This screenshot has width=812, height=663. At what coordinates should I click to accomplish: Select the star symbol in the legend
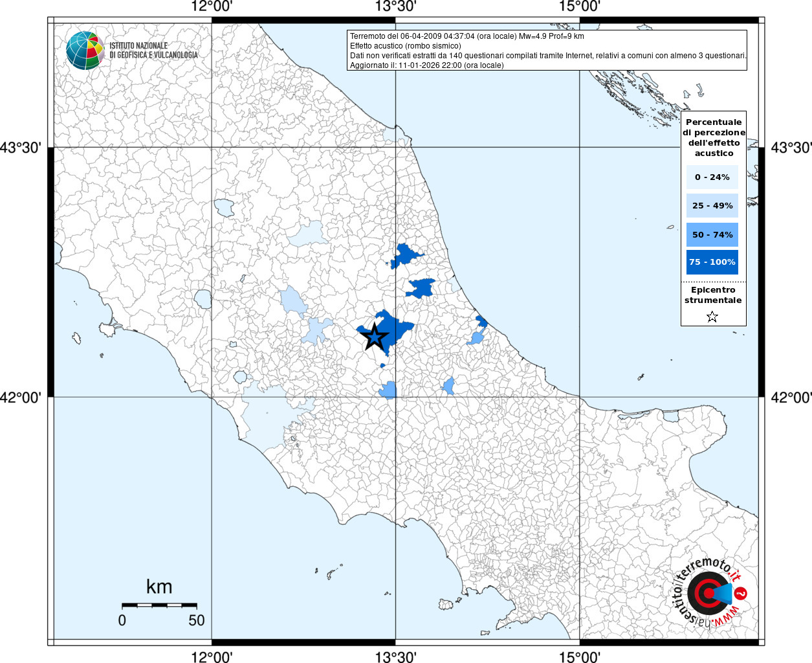(x=712, y=317)
